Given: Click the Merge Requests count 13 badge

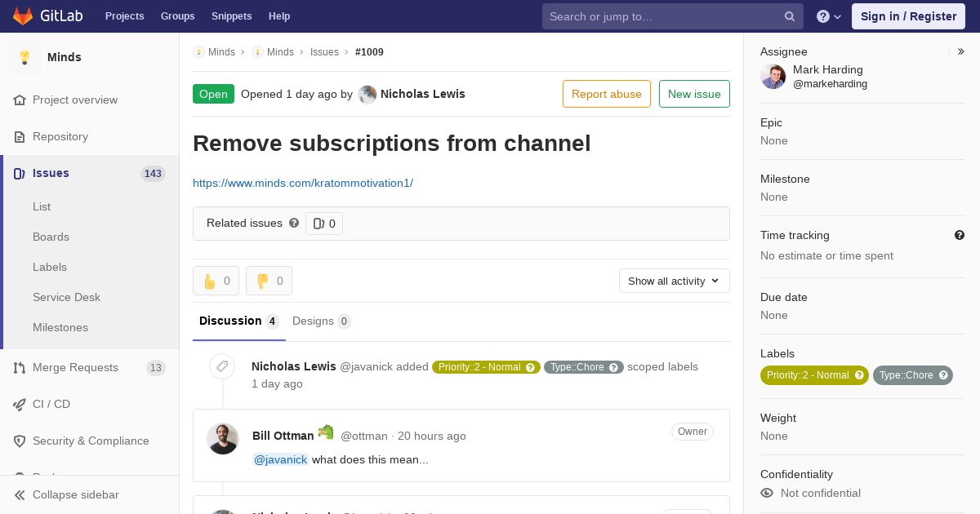Looking at the screenshot, I should coord(156,368).
